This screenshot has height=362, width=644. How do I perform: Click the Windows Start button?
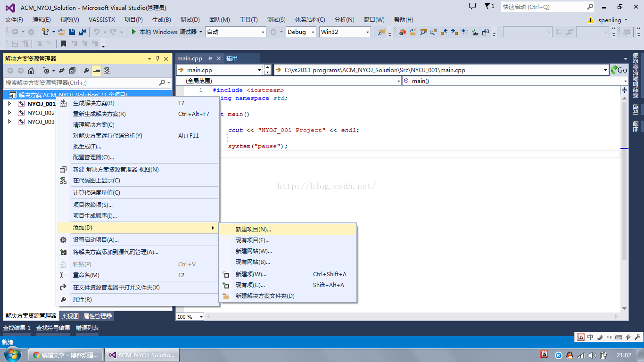12,354
